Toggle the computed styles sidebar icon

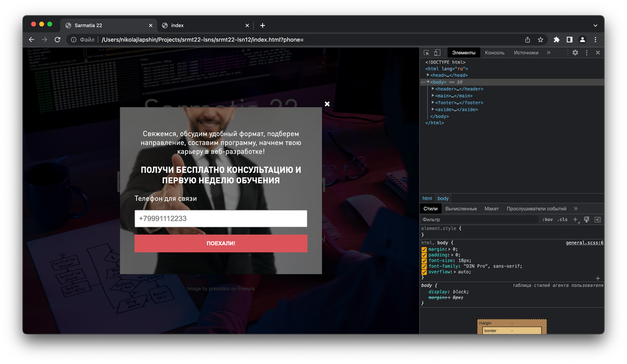pos(598,220)
